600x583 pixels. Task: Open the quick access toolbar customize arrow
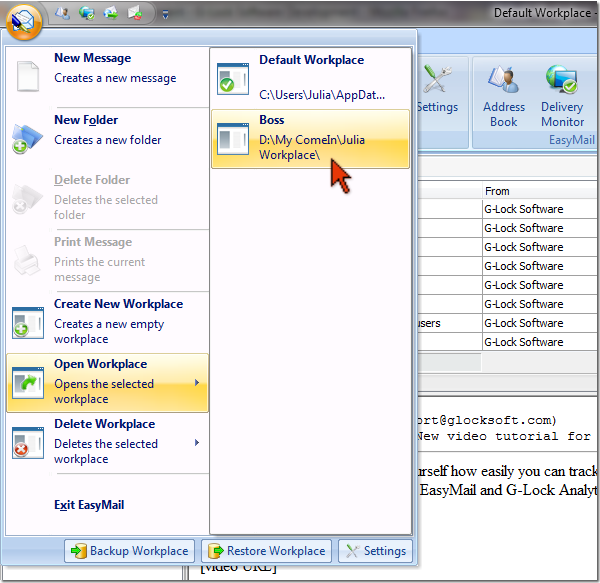coord(165,15)
